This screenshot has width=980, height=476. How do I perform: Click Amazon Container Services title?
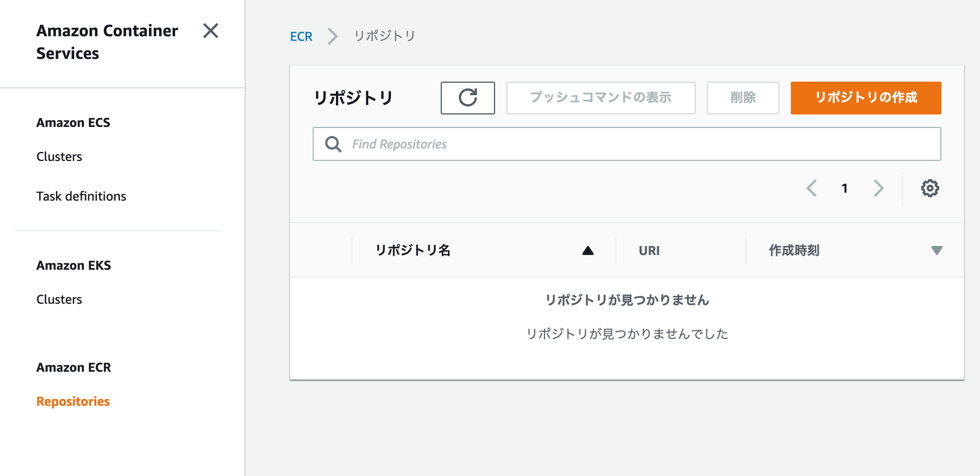click(x=107, y=42)
